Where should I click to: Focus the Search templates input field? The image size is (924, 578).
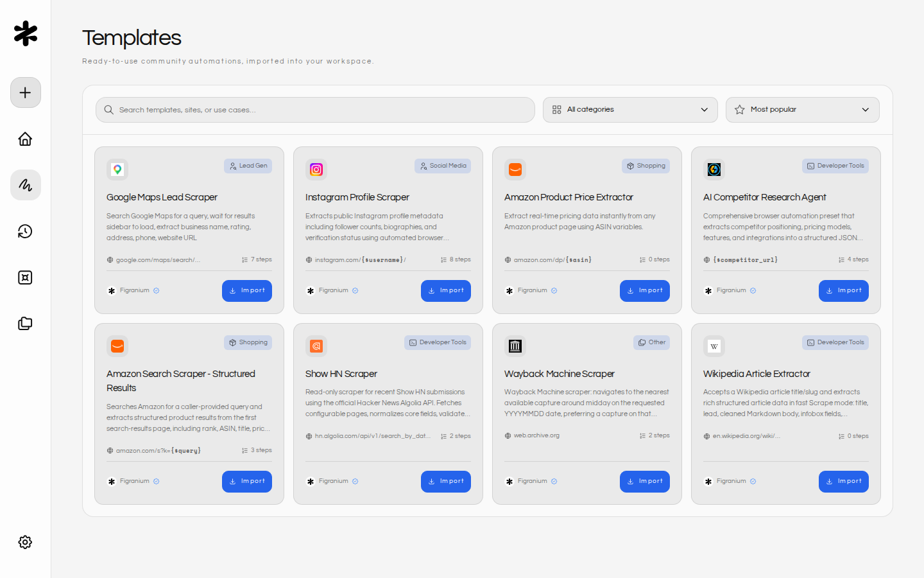pos(315,110)
